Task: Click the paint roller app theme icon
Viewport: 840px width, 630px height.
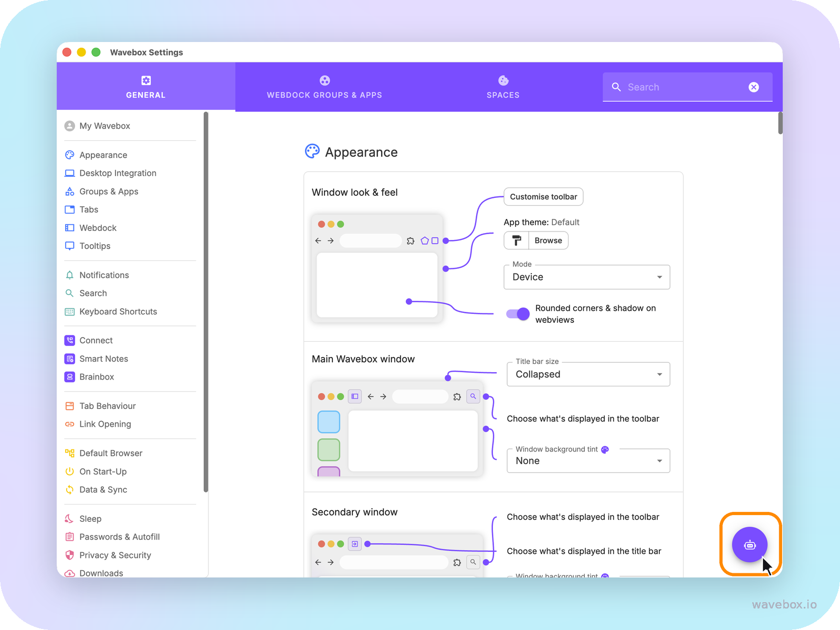Action: (x=517, y=240)
